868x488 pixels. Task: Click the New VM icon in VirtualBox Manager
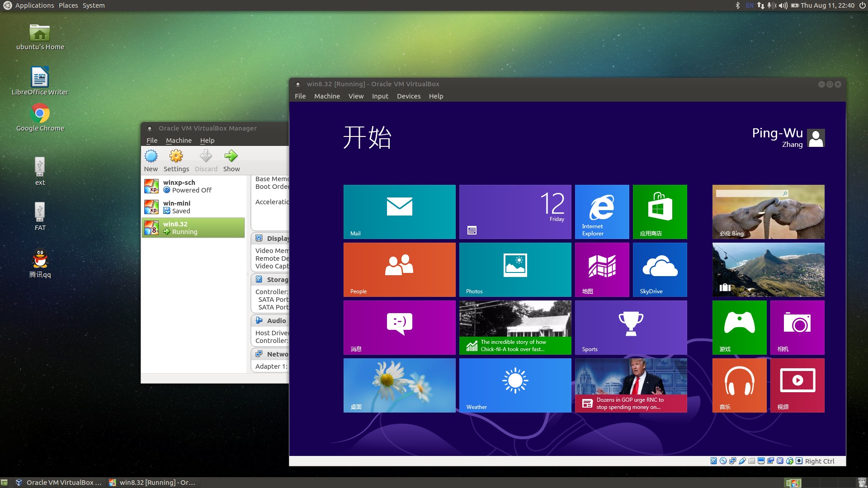[x=151, y=156]
